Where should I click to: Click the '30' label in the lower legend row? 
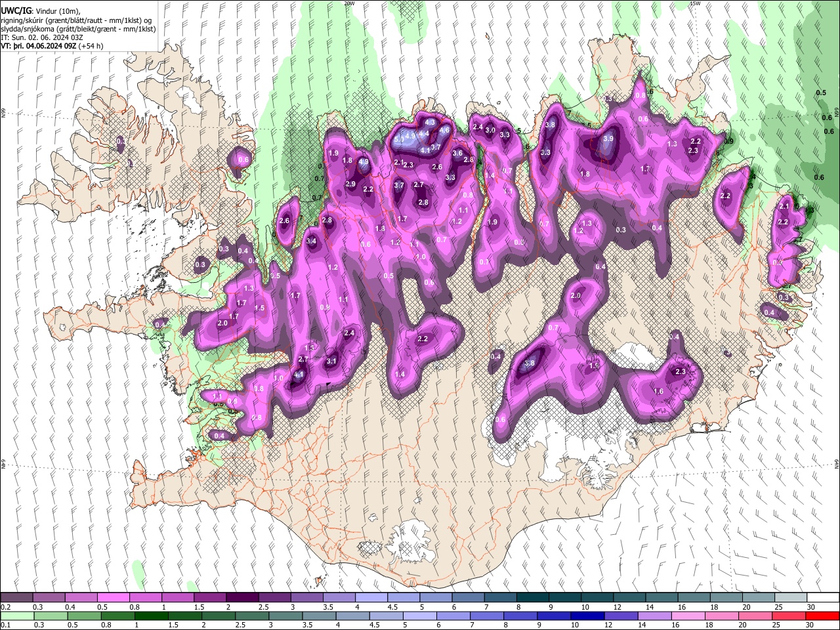(811, 625)
